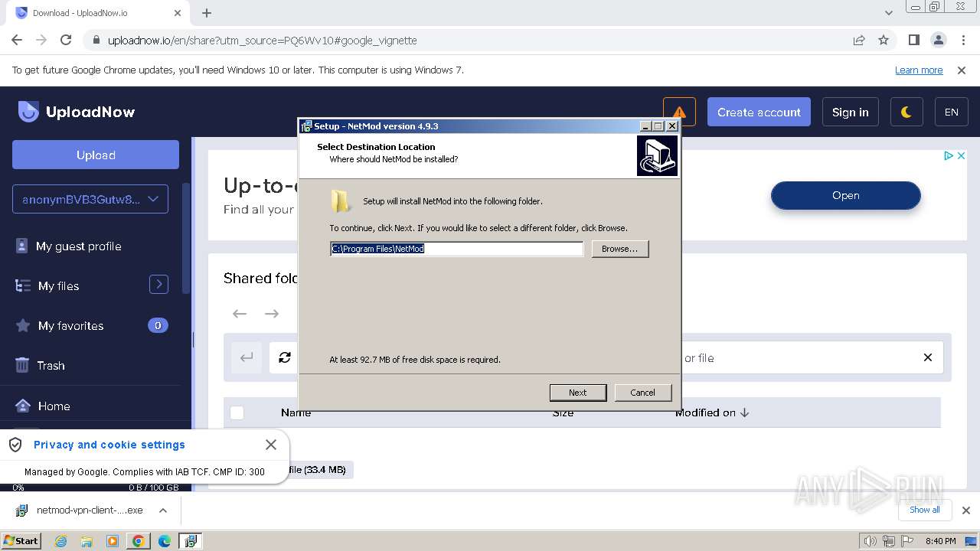
Task: Click the folder up-level return icon
Action: 247,357
